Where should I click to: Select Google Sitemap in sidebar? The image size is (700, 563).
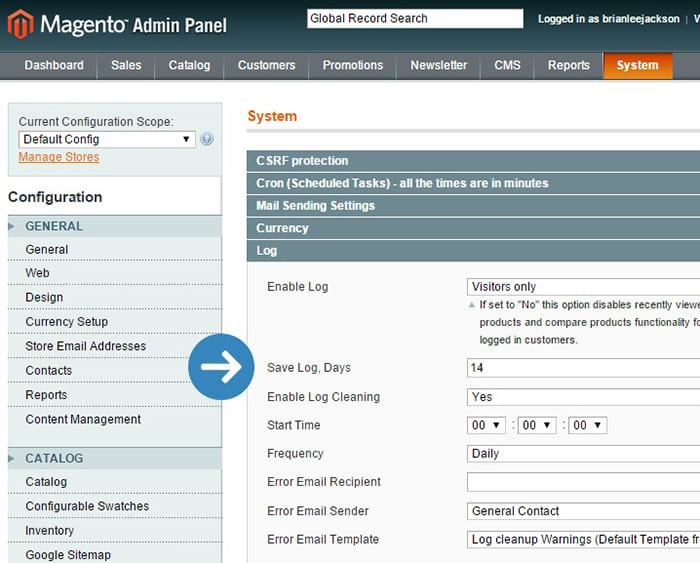115,555
